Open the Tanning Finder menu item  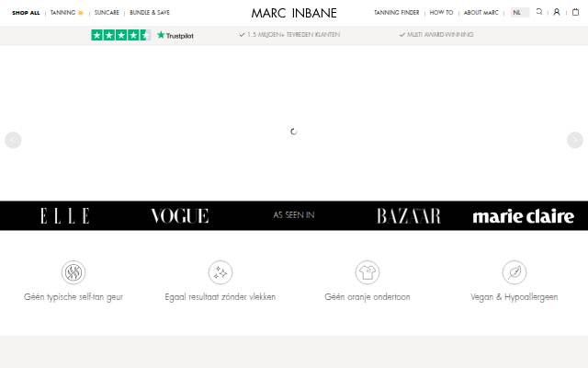coord(396,12)
